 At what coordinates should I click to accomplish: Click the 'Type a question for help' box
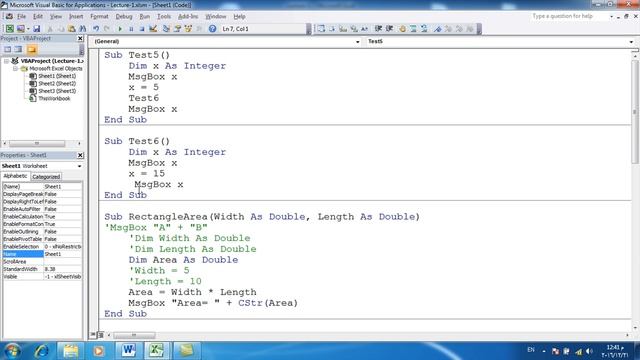coord(569,16)
